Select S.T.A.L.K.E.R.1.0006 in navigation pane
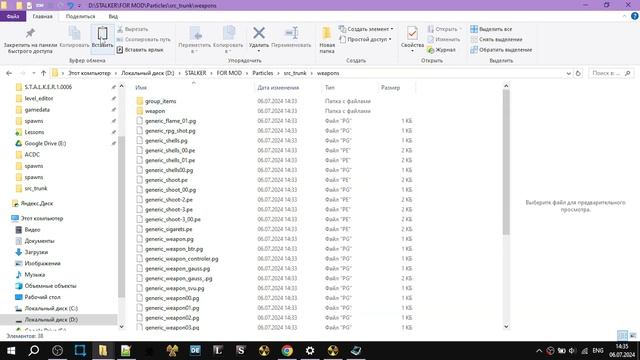The height and width of the screenshot is (360, 640). (48, 87)
